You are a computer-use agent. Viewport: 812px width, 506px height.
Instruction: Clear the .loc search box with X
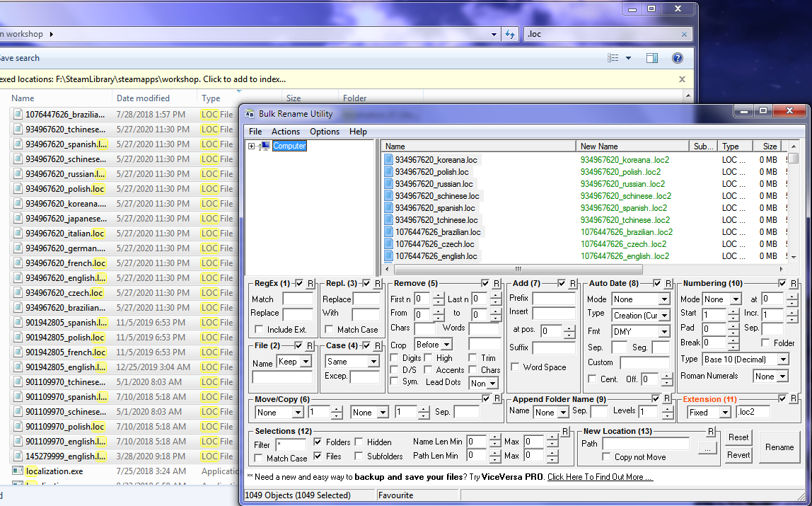[684, 34]
